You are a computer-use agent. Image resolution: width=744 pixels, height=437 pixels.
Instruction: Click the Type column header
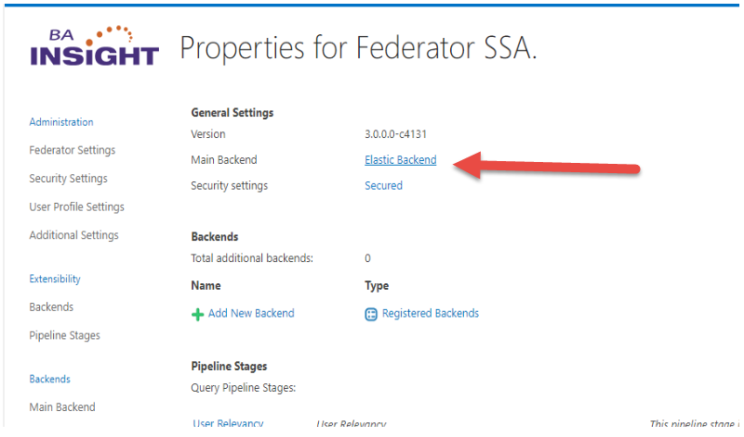point(377,286)
